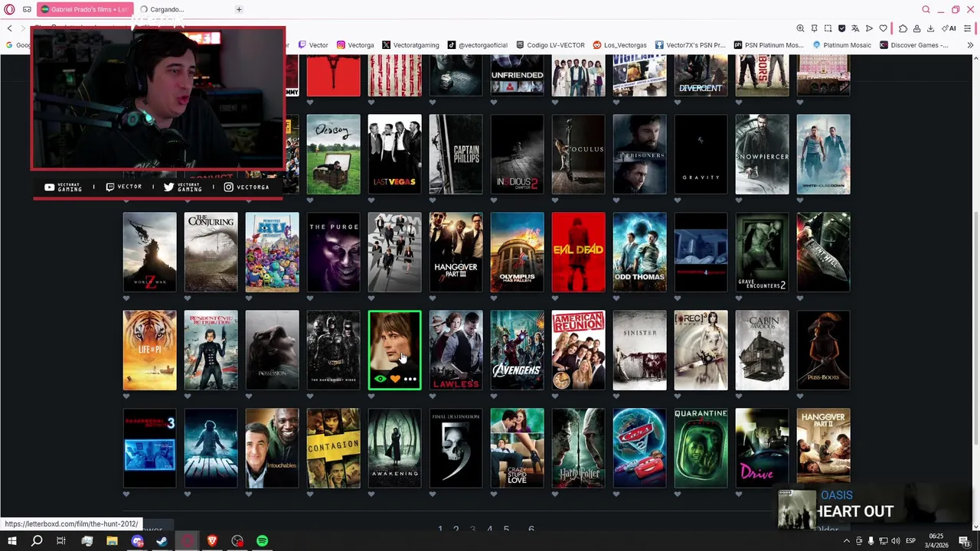
Task: Open the Avengers poster
Action: [x=517, y=350]
